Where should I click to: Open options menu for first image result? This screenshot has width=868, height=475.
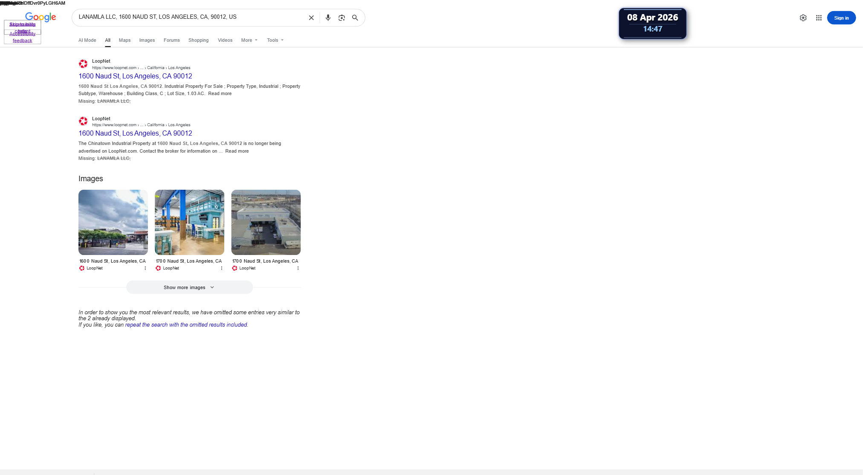[x=145, y=268]
